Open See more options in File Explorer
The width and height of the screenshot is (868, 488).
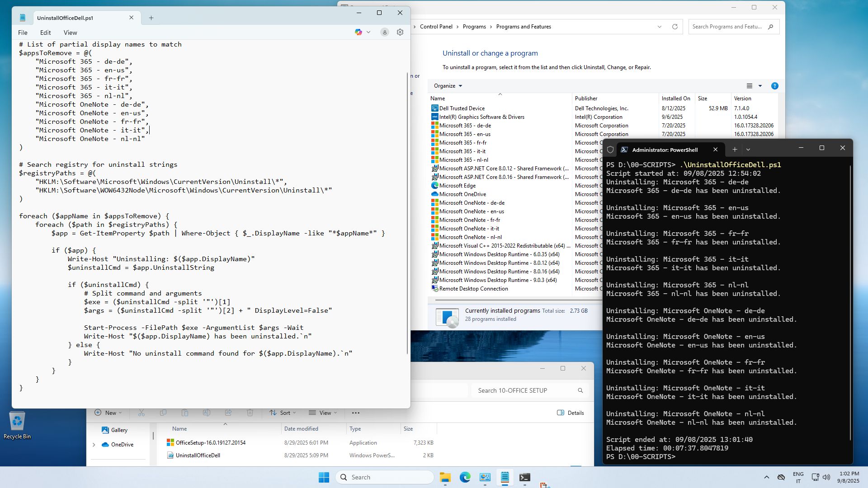point(356,413)
